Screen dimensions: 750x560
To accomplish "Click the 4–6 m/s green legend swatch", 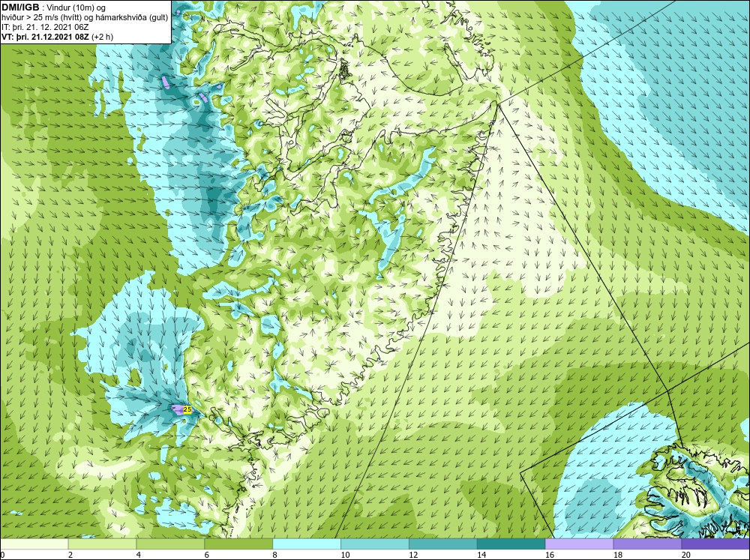I will (170, 544).
